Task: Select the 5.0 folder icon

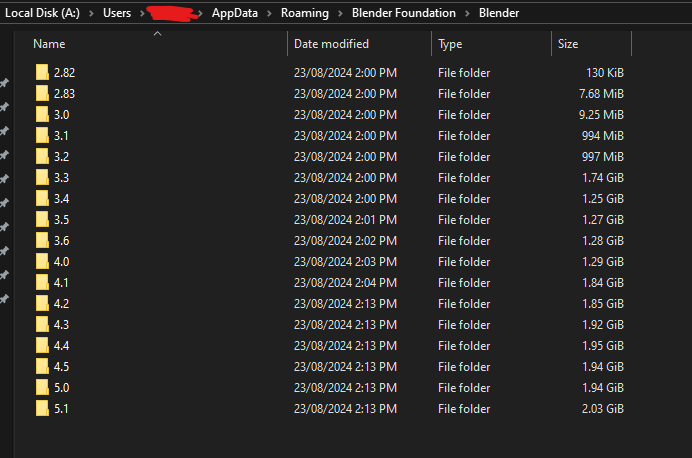Action: (x=42, y=387)
